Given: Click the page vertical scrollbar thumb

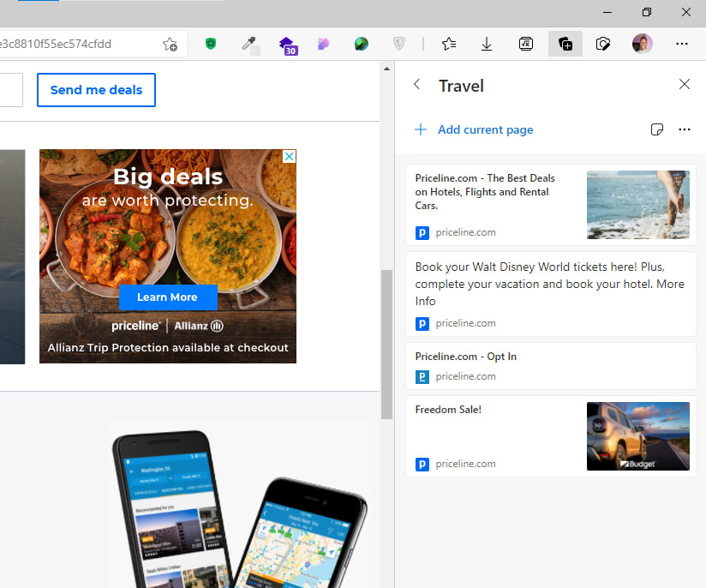Looking at the screenshot, I should pos(386,345).
